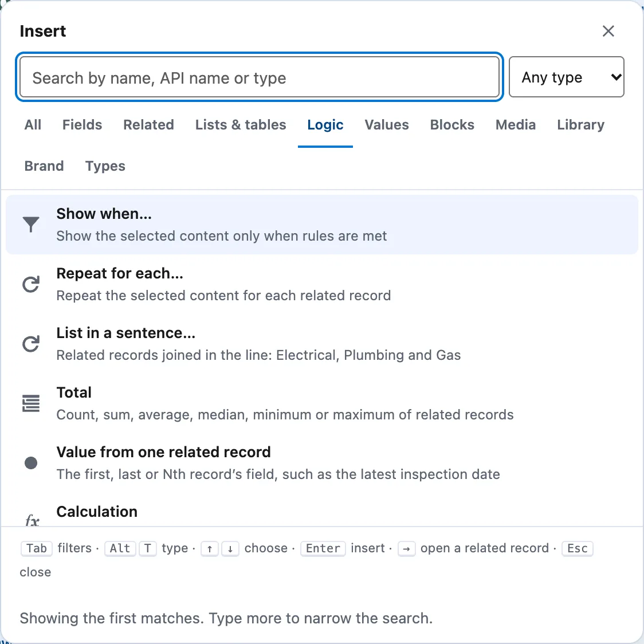Click the right arrow key hint
The image size is (644, 644).
(407, 549)
